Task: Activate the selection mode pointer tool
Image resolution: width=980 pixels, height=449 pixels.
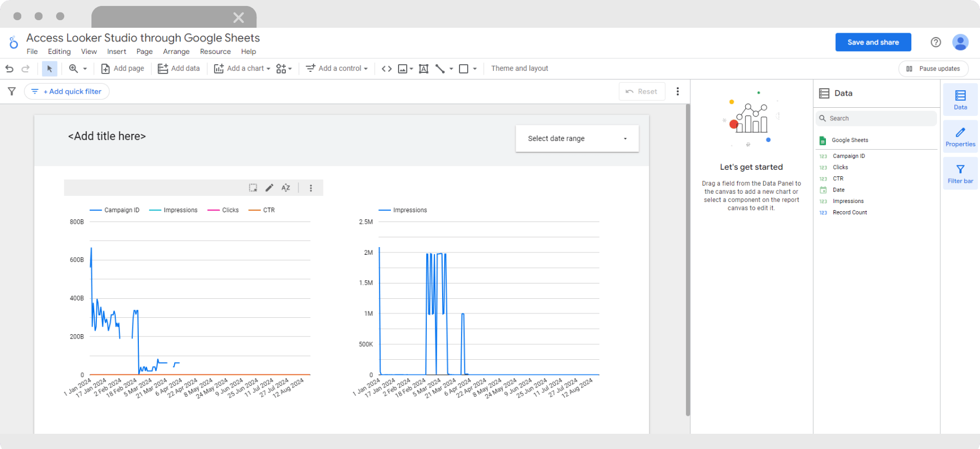Action: click(50, 69)
